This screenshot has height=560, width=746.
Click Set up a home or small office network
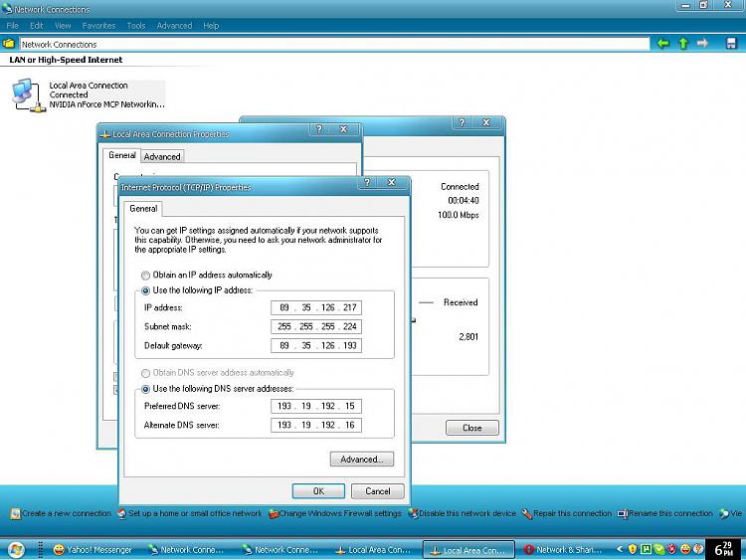(189, 514)
